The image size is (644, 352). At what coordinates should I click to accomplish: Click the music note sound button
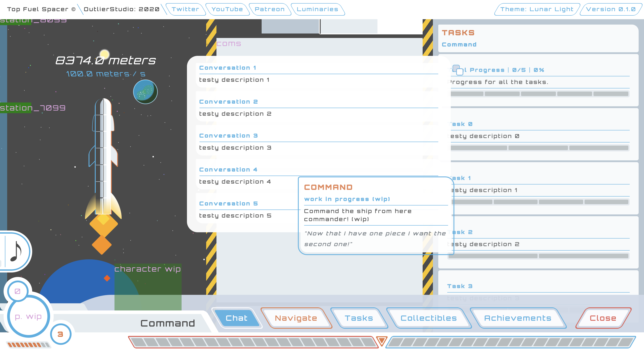point(15,251)
